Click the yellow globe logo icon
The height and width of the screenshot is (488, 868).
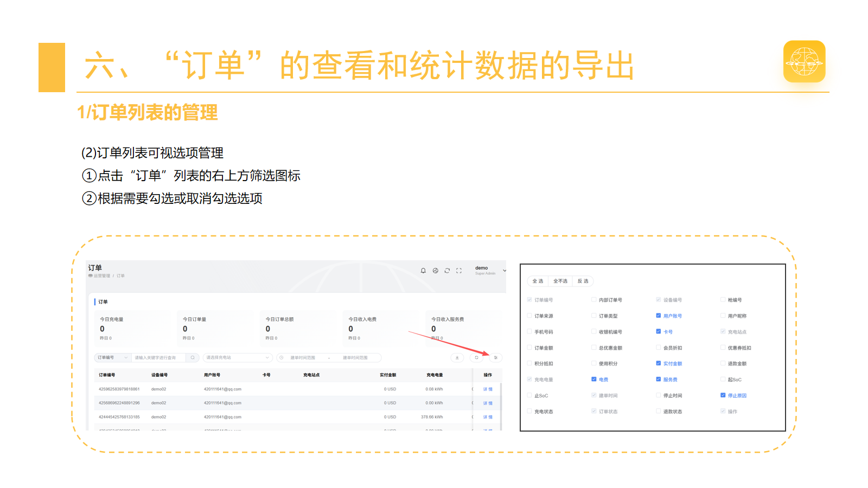click(x=805, y=61)
